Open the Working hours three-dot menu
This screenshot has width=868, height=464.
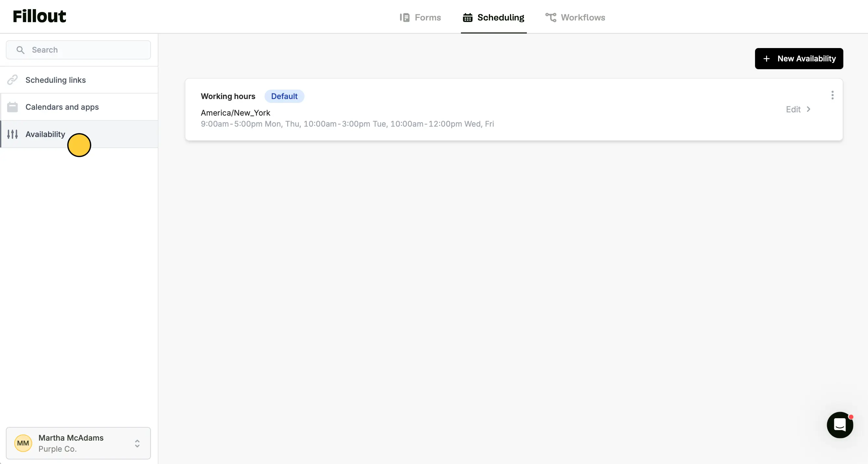point(832,95)
